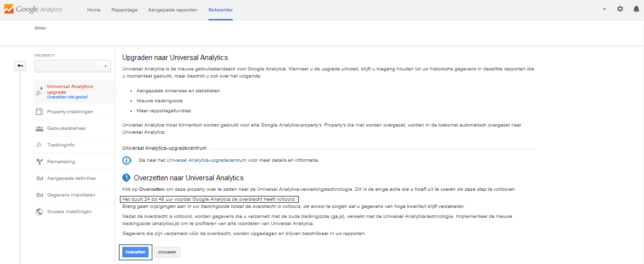Click the Google Analytics logo
The height and width of the screenshot is (264, 644).
point(33,10)
